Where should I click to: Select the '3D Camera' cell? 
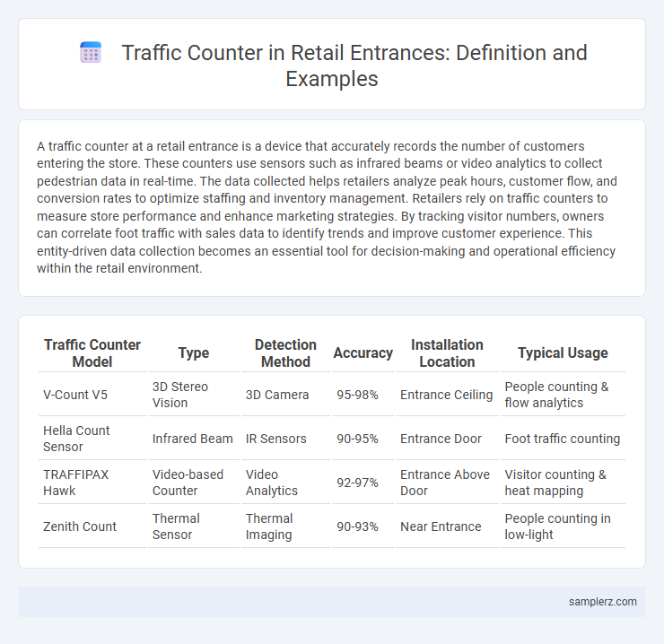285,395
